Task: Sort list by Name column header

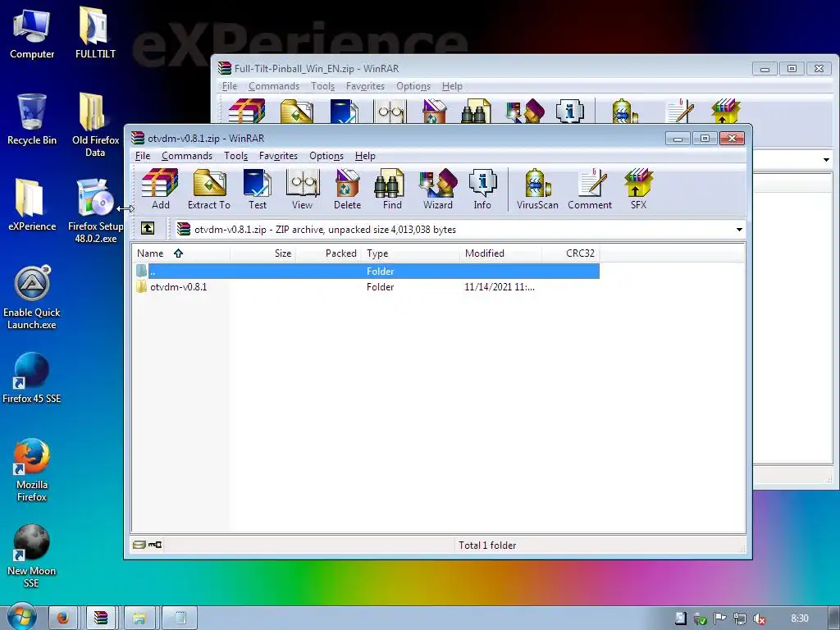Action: point(181,253)
